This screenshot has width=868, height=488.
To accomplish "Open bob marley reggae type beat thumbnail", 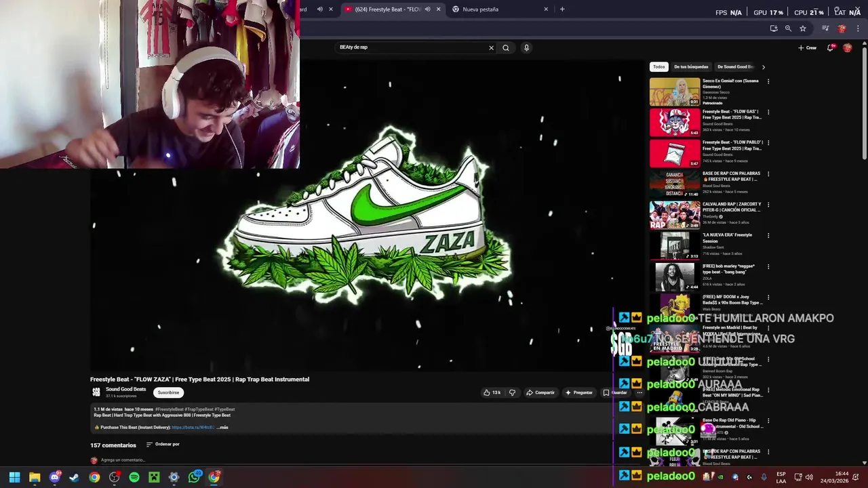I will 675,277.
